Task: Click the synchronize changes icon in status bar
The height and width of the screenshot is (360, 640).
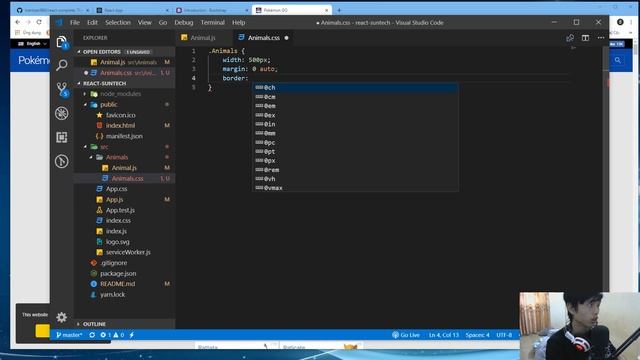Action: (92, 335)
